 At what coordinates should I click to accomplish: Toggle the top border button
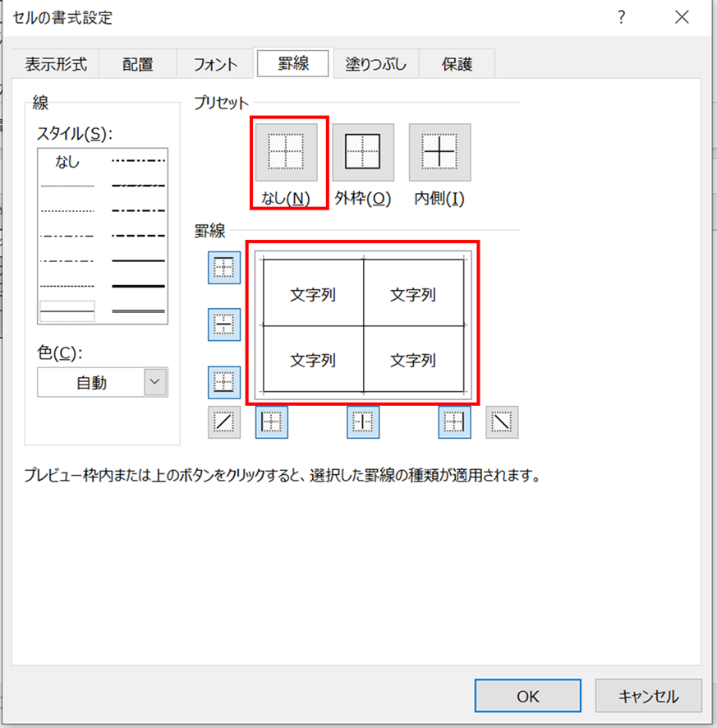(224, 268)
